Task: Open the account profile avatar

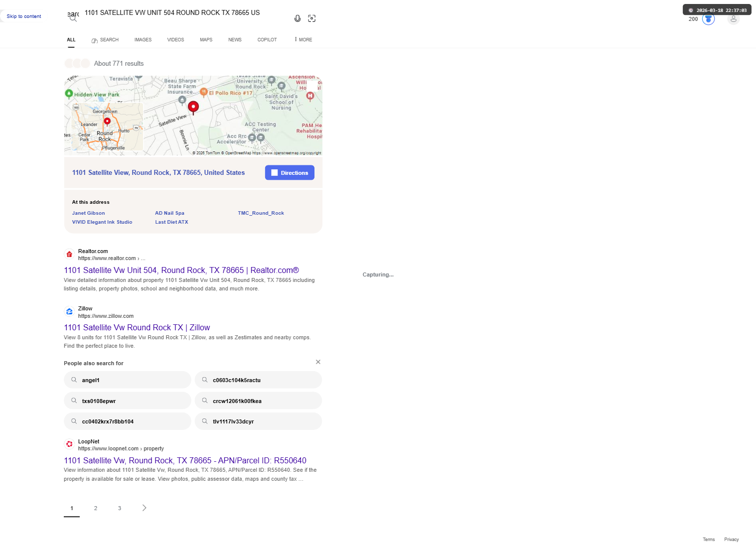Action: click(x=733, y=19)
